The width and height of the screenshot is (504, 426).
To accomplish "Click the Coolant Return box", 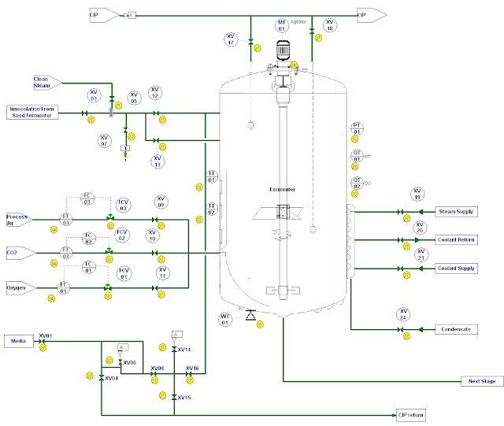I will [456, 240].
